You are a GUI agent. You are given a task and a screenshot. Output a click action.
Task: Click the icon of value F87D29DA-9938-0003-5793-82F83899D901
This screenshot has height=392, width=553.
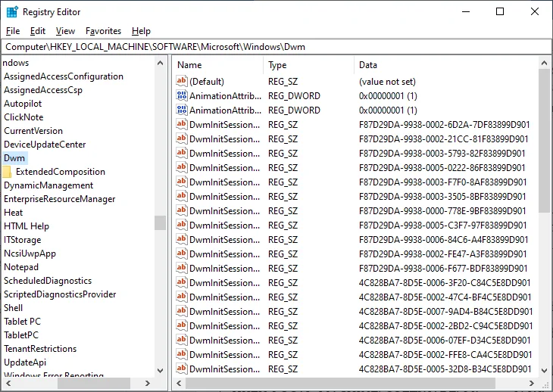(x=181, y=153)
